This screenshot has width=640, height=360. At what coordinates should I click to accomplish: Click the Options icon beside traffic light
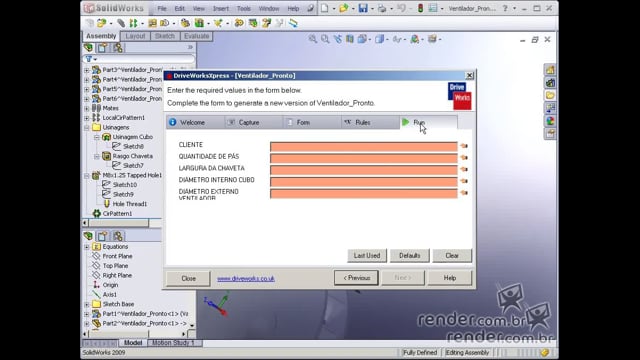point(433,8)
